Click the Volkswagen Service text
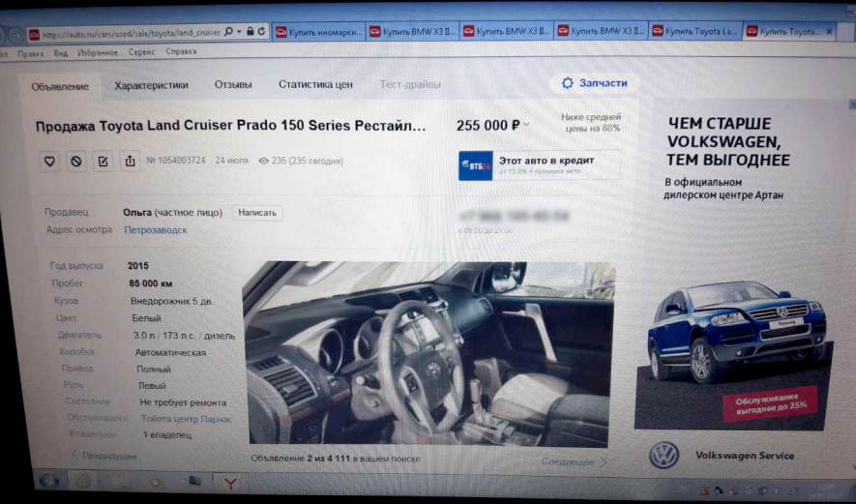Image resolution: width=856 pixels, height=504 pixels. coord(745,456)
